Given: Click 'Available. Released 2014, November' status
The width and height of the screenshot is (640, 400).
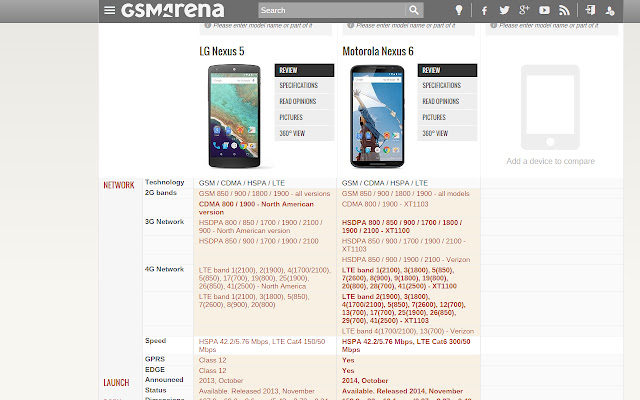Looking at the screenshot, I should (x=402, y=391).
